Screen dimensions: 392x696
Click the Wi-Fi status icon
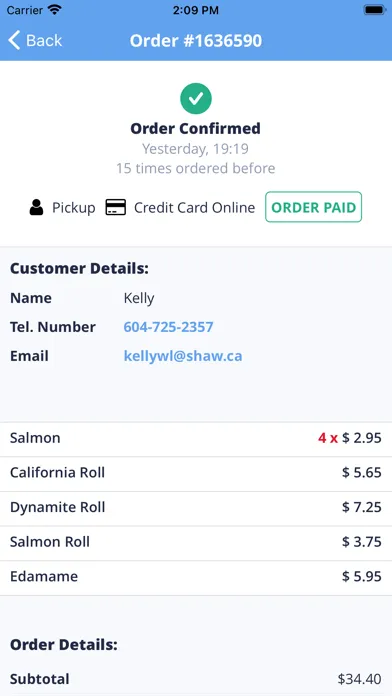(x=55, y=10)
